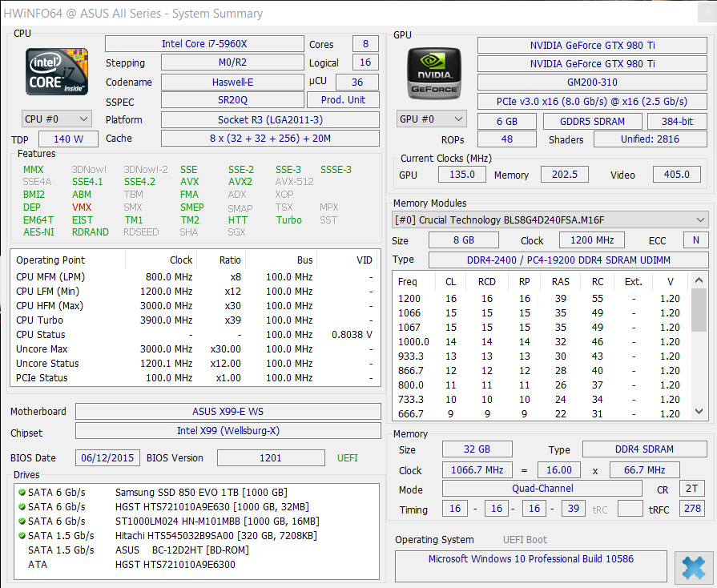Click the TDP value 140 W
The height and width of the screenshot is (588, 717).
click(x=68, y=139)
